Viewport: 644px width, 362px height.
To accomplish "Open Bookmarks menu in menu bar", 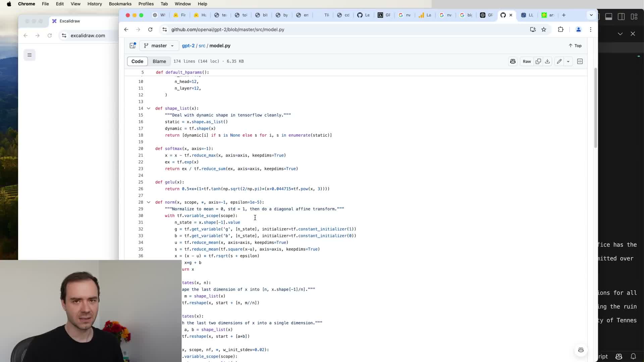I will [x=120, y=4].
